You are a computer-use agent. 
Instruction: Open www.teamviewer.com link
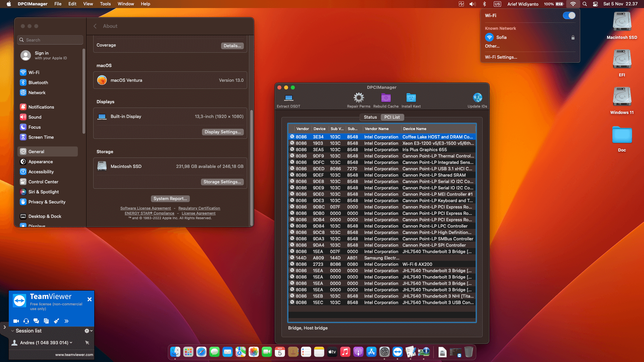[74, 355]
